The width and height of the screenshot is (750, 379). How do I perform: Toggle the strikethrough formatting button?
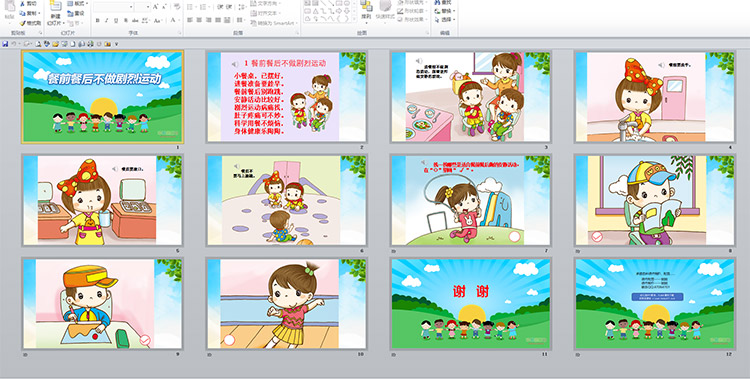(x=135, y=21)
